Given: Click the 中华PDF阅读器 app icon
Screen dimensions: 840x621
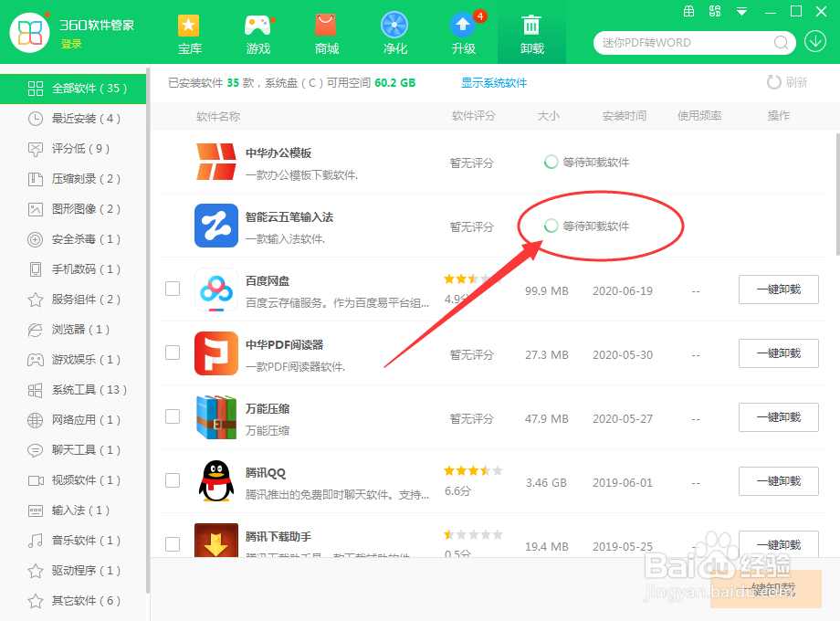Looking at the screenshot, I should tap(215, 353).
